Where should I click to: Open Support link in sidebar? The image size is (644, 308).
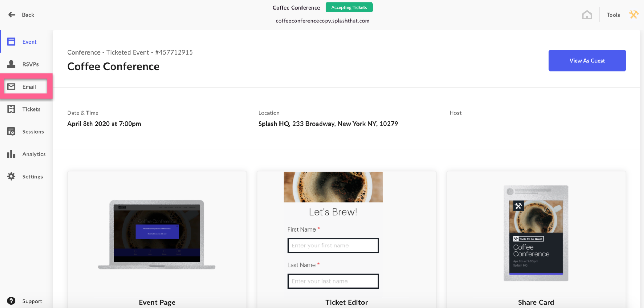[32, 301]
